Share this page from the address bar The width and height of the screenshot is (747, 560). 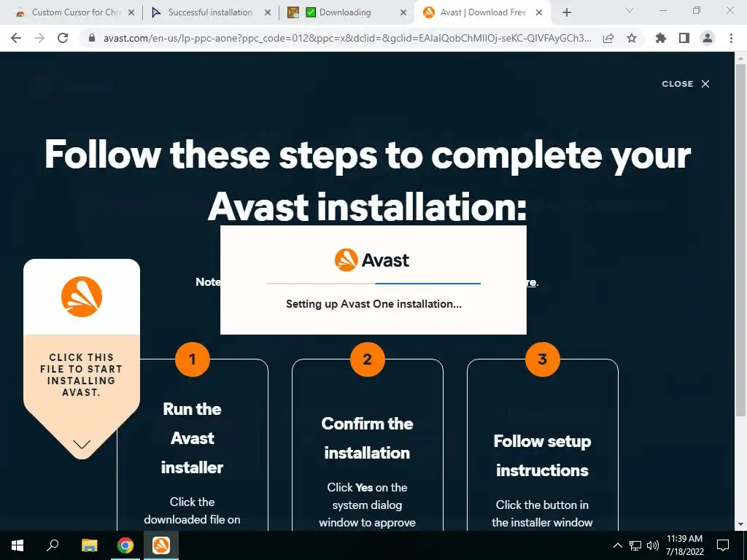pyautogui.click(x=608, y=38)
